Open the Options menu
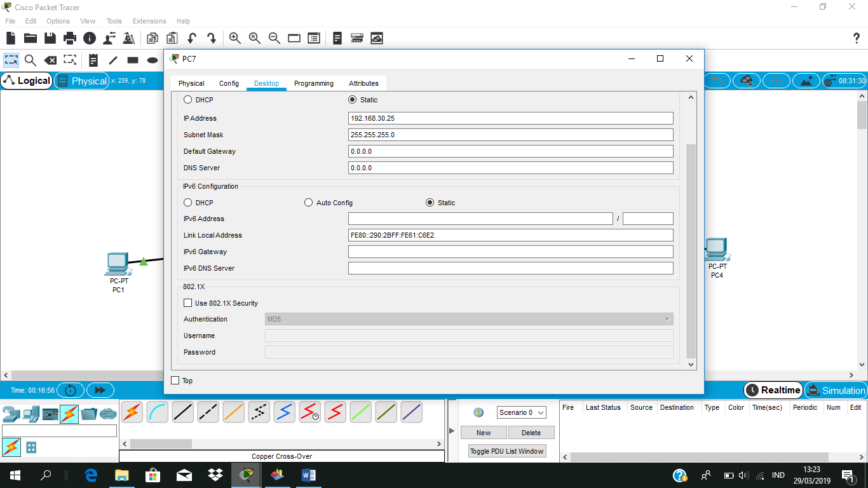868x488 pixels. tap(58, 21)
